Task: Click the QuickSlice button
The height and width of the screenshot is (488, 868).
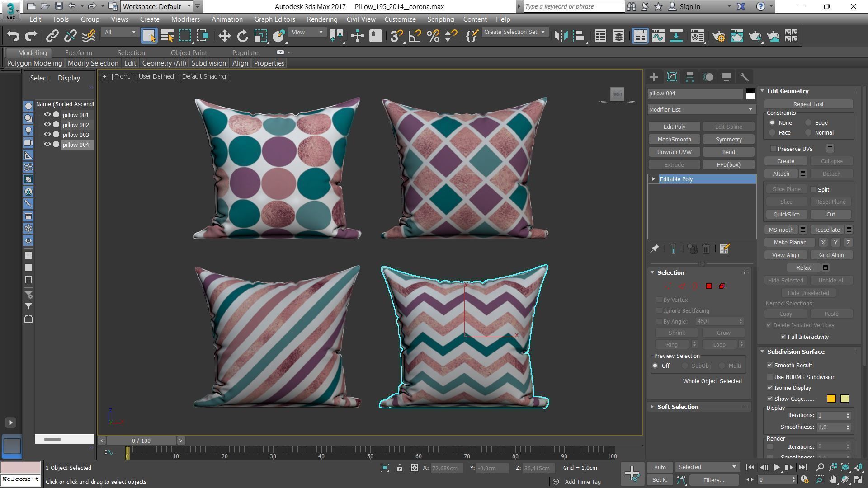Action: coord(786,215)
